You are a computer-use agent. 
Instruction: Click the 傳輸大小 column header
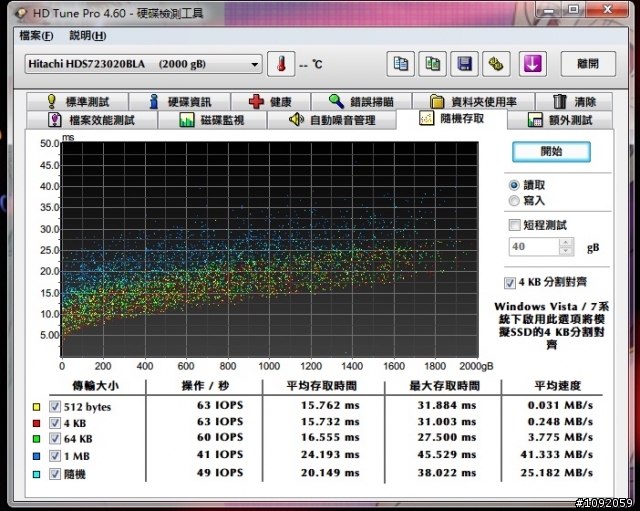point(96,386)
